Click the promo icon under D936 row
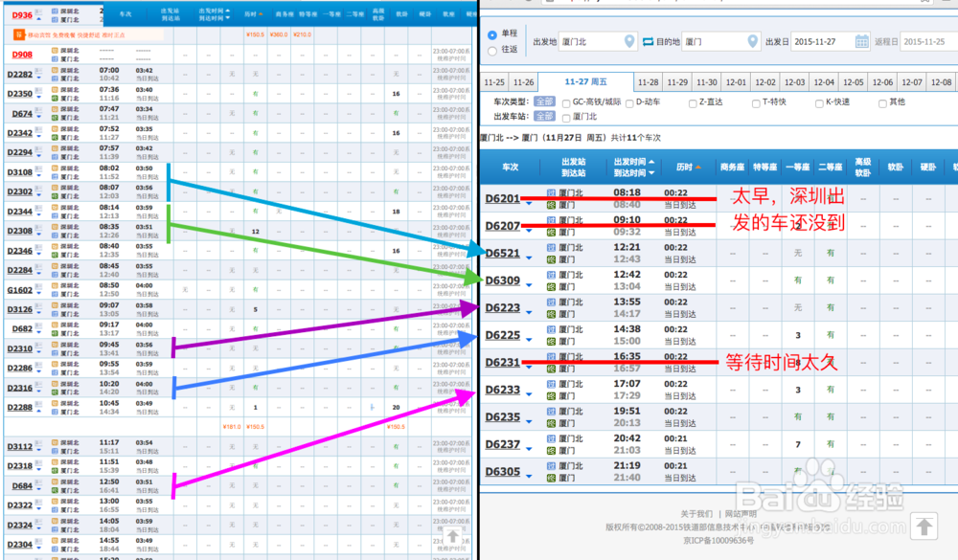The image size is (958, 560). pyautogui.click(x=19, y=34)
